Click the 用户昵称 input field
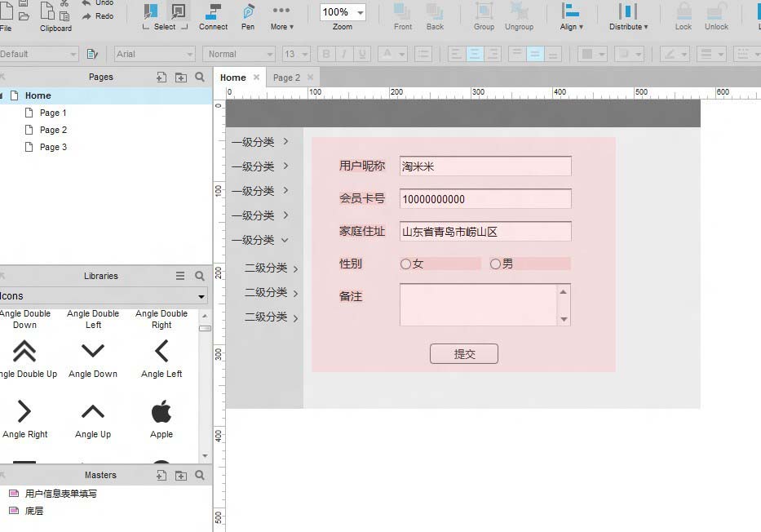This screenshot has width=761, height=532. coord(485,166)
